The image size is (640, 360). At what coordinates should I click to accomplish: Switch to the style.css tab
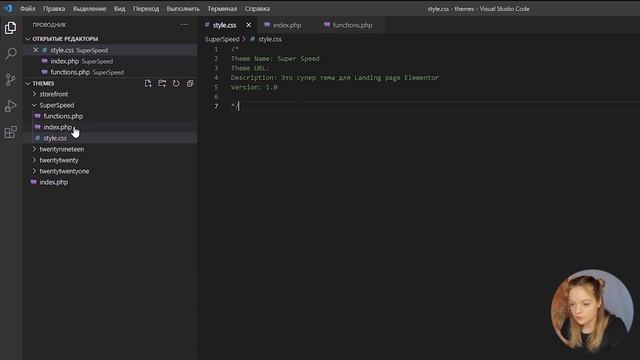click(x=224, y=25)
